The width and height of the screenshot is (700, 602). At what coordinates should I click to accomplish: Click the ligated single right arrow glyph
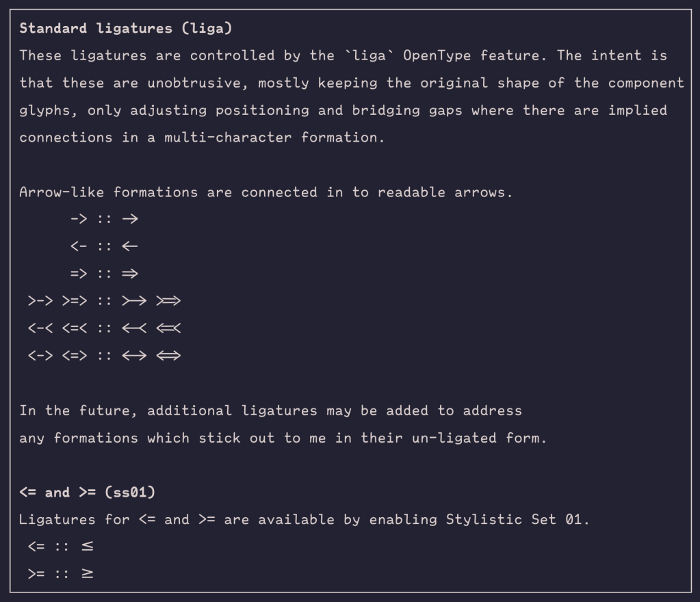tap(130, 219)
